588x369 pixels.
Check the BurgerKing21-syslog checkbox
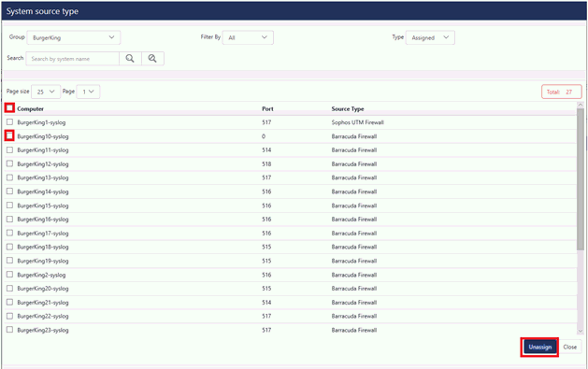click(9, 302)
